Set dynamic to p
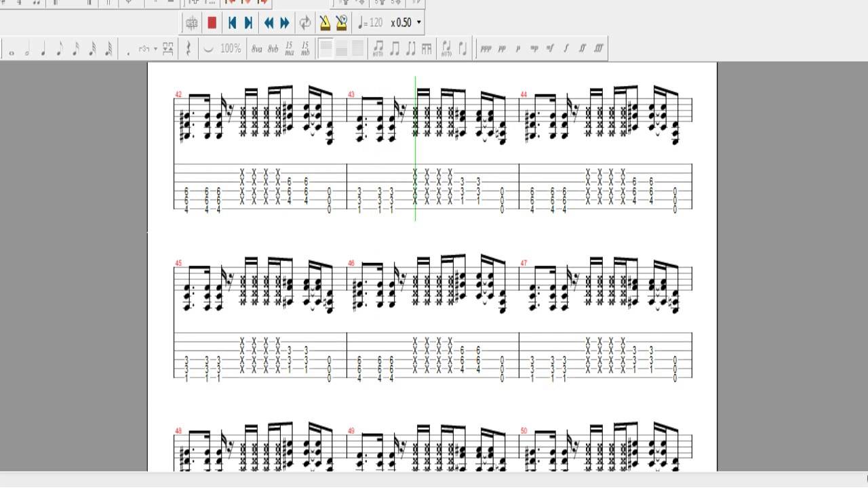The width and height of the screenshot is (868, 488). [518, 49]
